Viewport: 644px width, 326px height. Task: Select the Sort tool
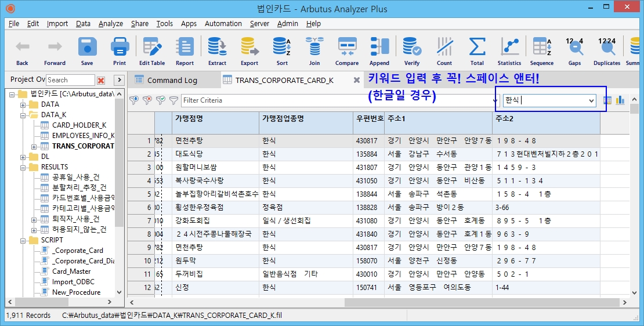(282, 50)
